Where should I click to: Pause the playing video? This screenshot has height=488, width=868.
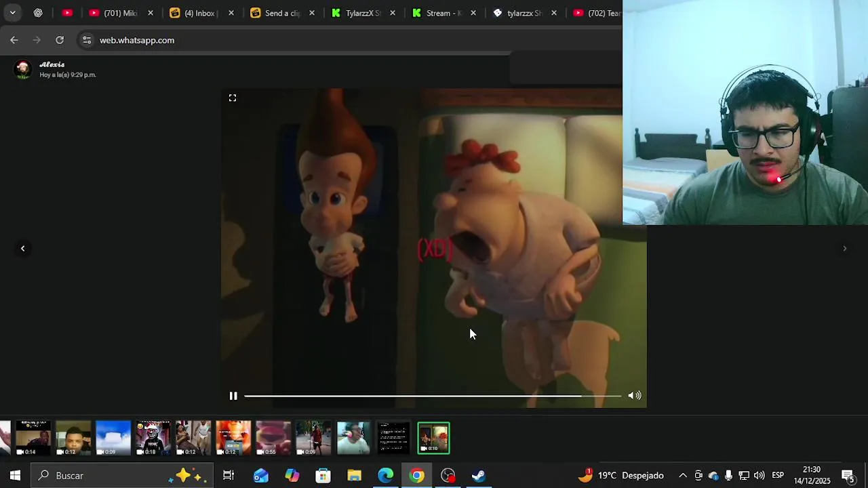click(x=233, y=396)
